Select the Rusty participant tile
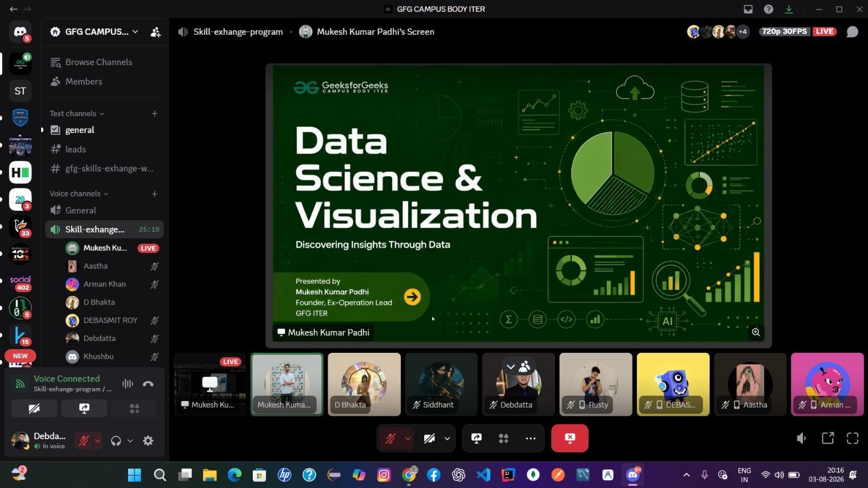 click(596, 384)
